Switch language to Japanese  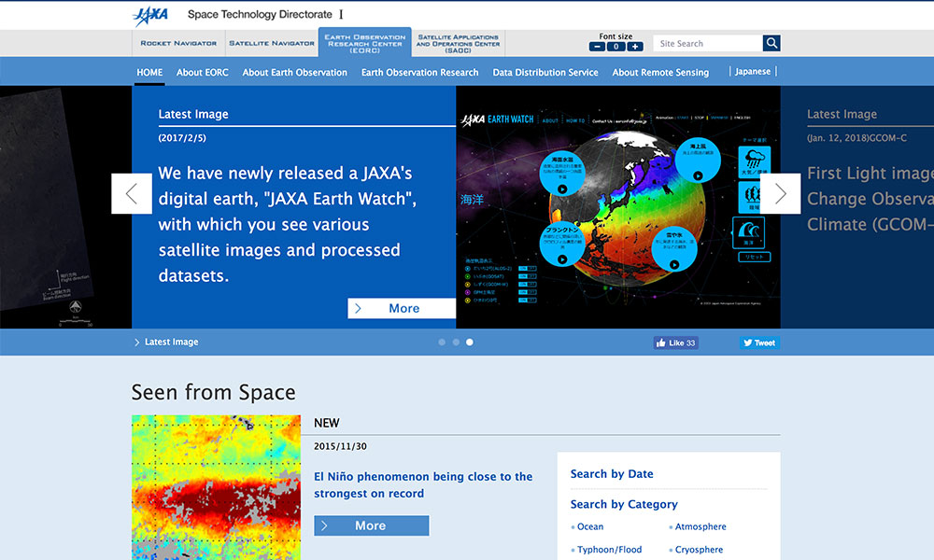(753, 72)
